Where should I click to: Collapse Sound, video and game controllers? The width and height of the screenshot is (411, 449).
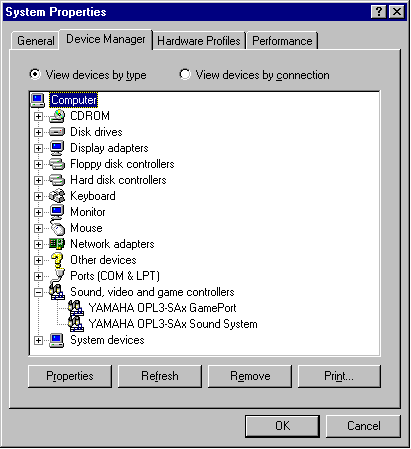coord(38,292)
